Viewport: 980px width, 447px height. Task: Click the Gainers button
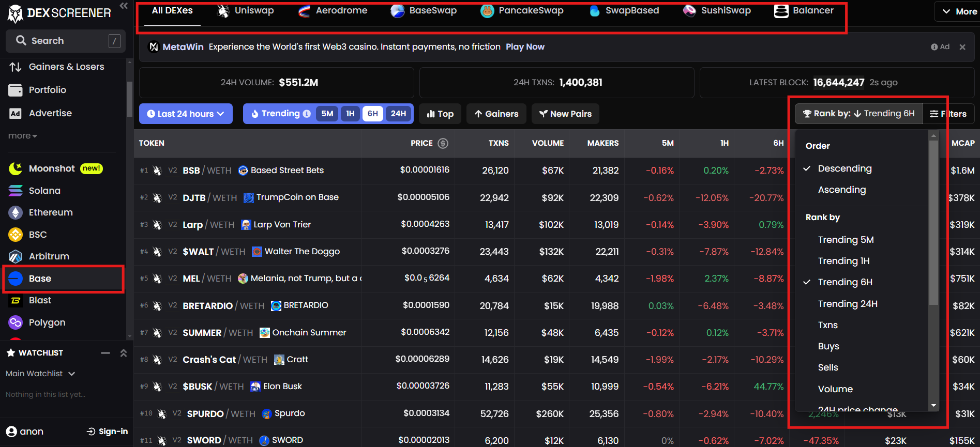point(496,114)
